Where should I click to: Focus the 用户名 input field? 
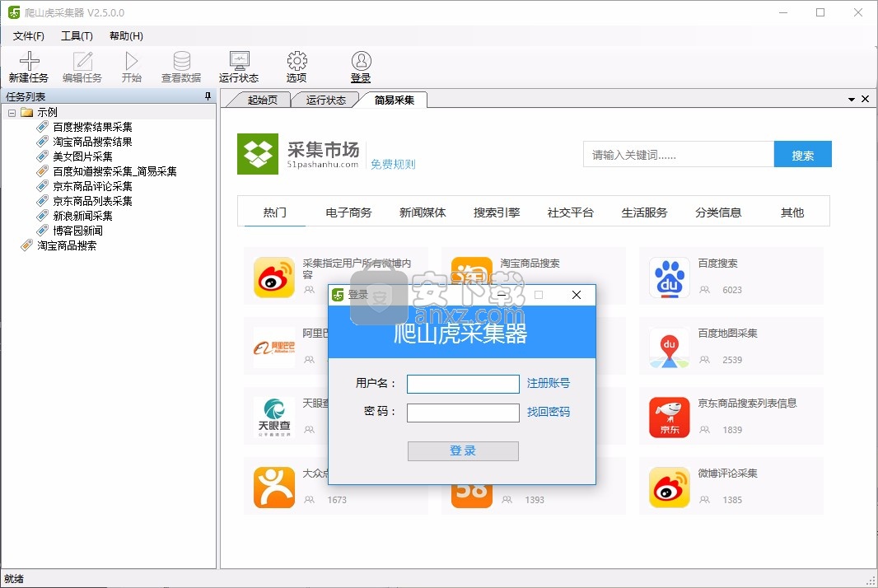coord(463,384)
